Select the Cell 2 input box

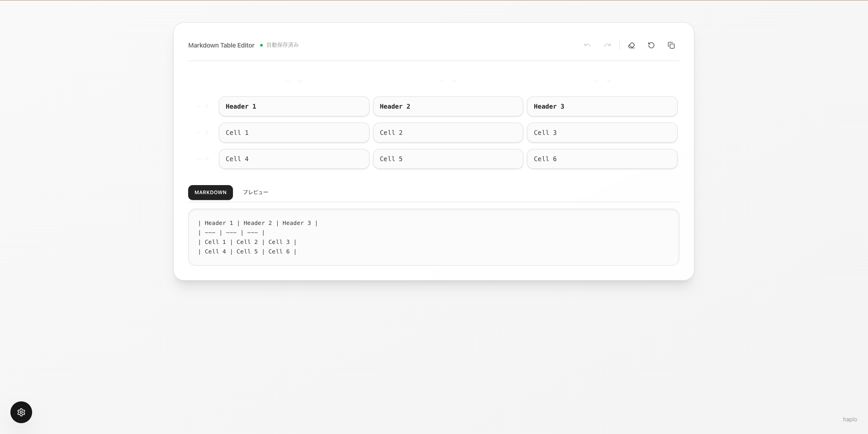click(x=448, y=133)
